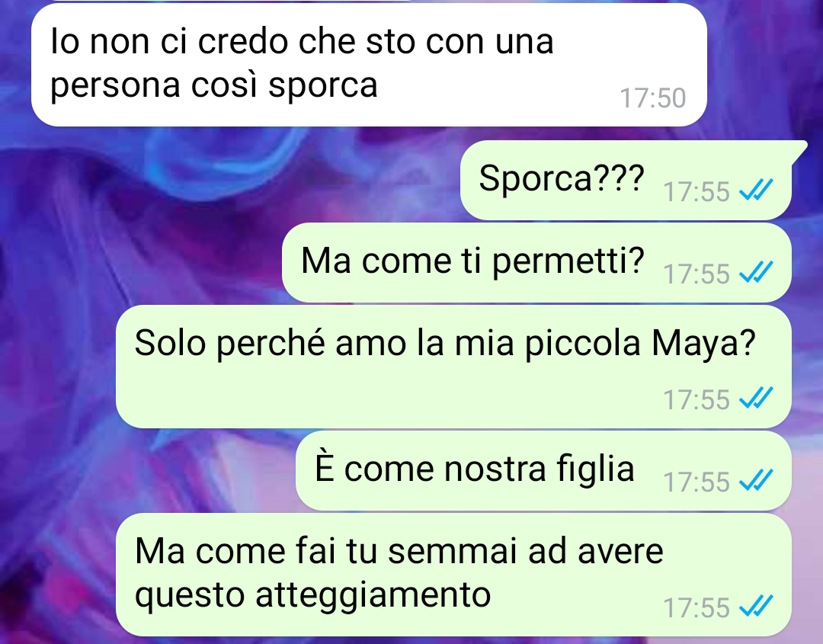Select the 'È come nostra figlia' message

click(x=543, y=471)
